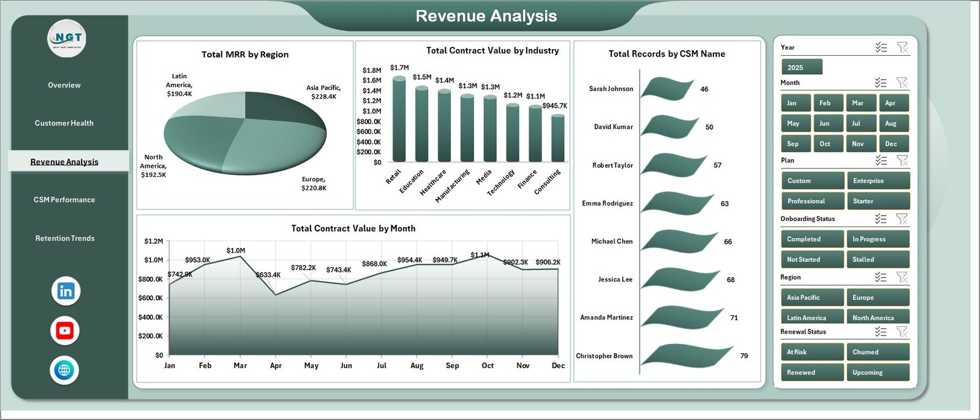Open the website globe icon
The image size is (980, 420).
click(64, 370)
